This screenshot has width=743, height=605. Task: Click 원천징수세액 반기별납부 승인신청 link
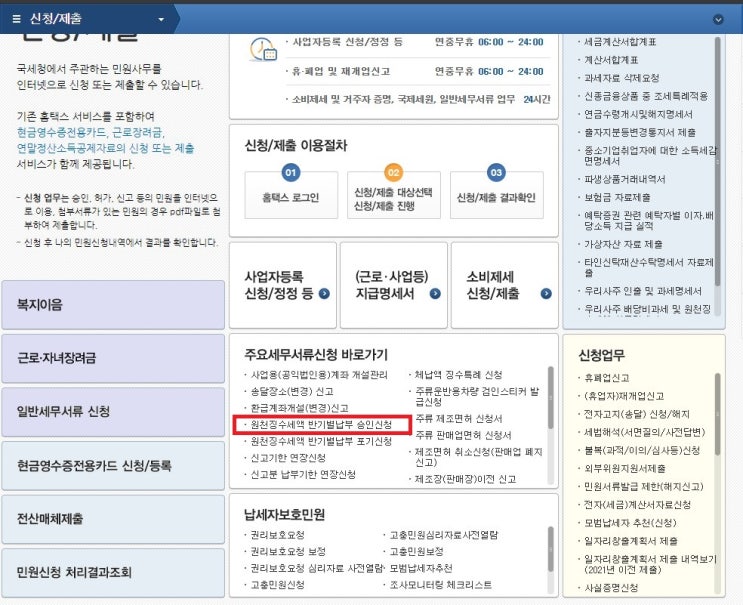[x=321, y=424]
